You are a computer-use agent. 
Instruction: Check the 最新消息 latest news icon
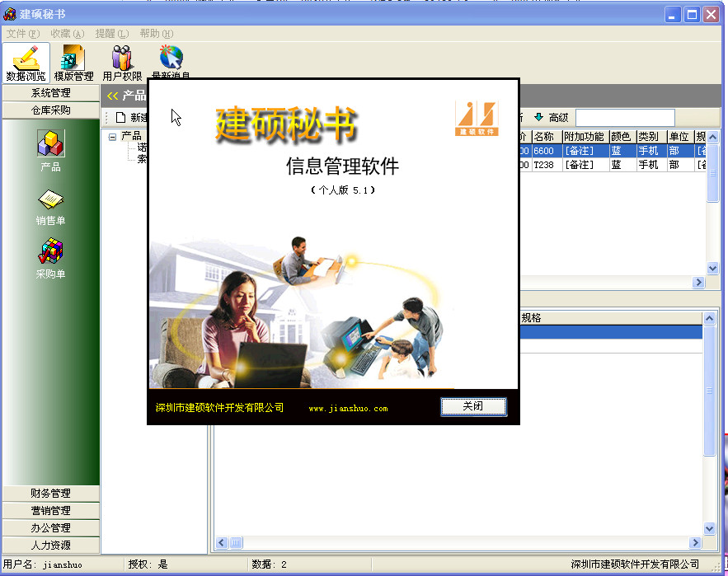[169, 59]
